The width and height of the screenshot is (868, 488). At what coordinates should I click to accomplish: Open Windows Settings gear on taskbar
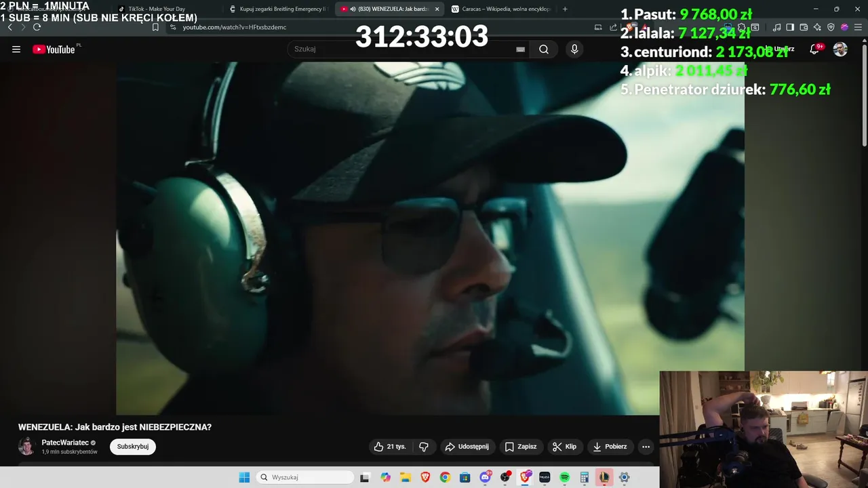624,477
